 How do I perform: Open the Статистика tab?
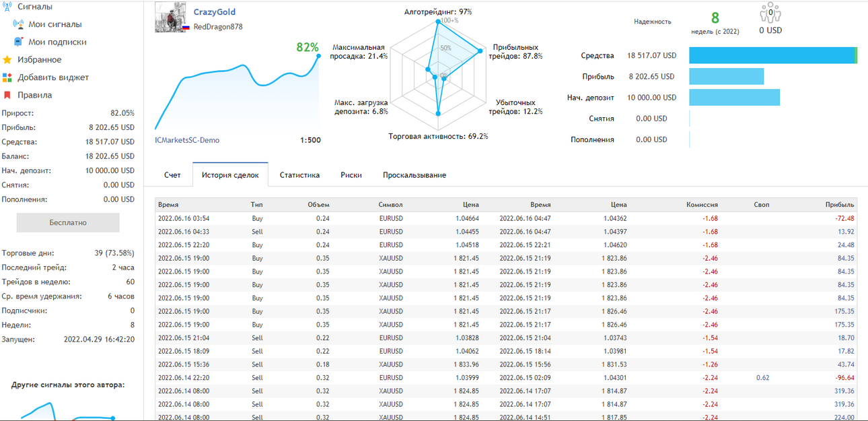click(x=299, y=175)
